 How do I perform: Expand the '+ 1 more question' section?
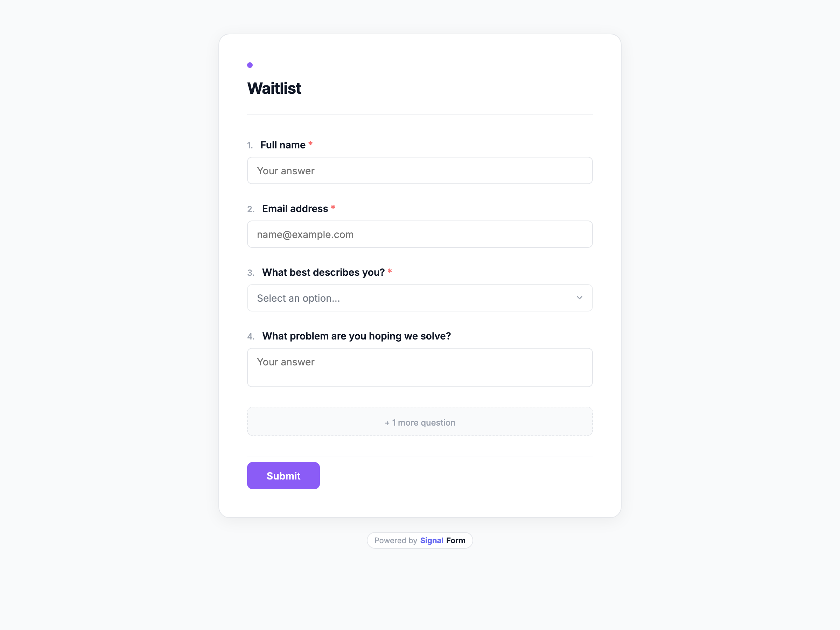(419, 422)
